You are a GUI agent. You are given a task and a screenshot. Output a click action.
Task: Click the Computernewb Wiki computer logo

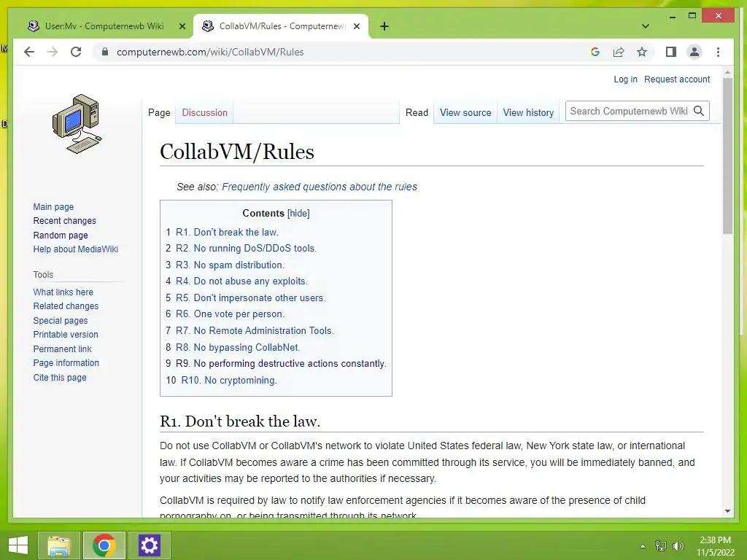(x=77, y=124)
